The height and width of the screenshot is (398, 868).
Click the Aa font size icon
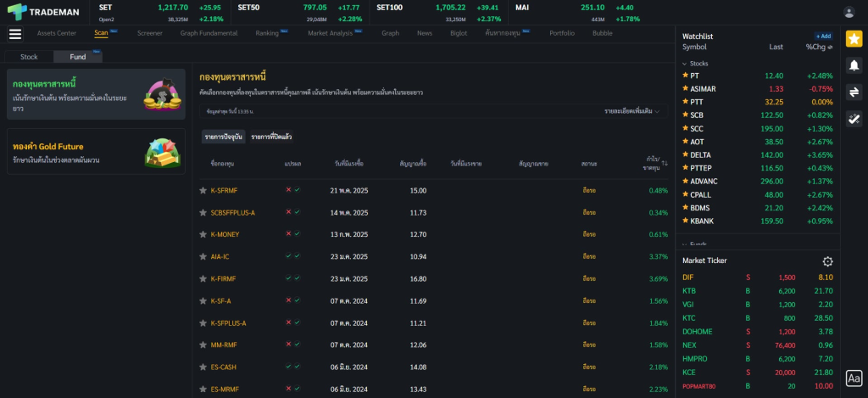(854, 378)
